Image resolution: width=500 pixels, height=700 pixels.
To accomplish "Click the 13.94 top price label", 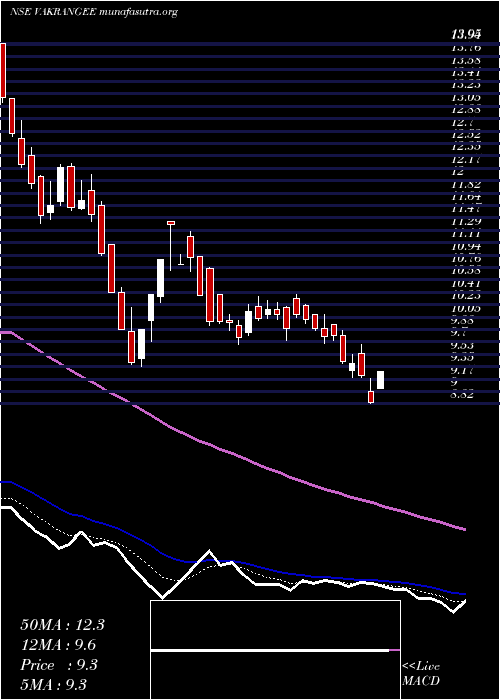I will [467, 34].
